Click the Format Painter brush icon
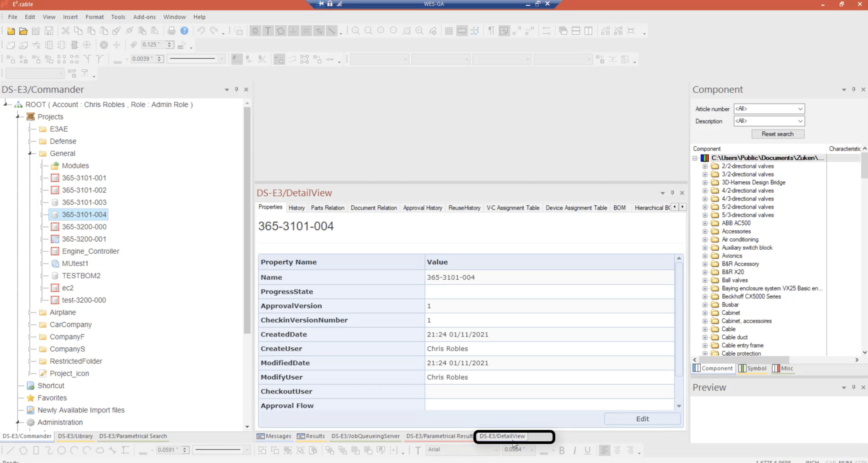Screen dimensions: 868x463 click(117, 31)
